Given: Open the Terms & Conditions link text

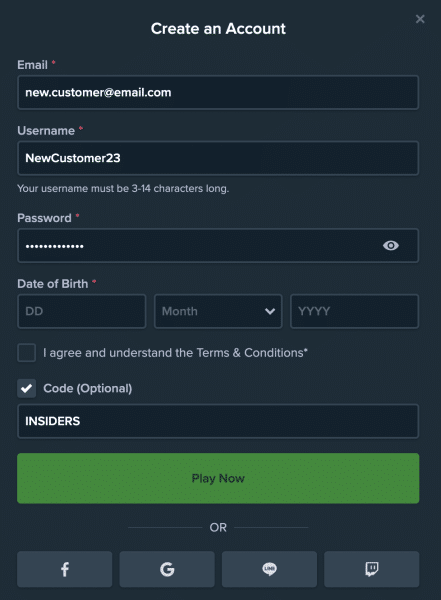Looking at the screenshot, I should [250, 352].
